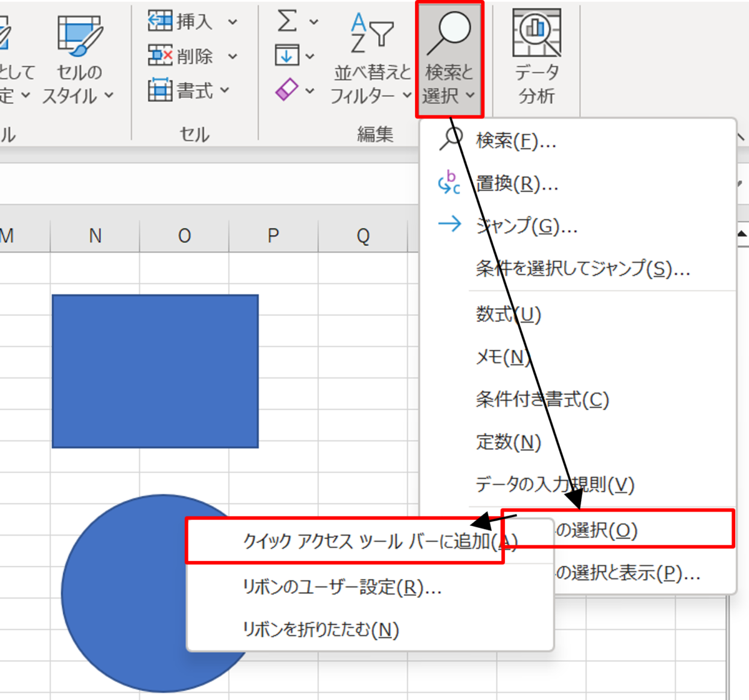Click the magnifier icon beside 検索(F)

tap(451, 139)
